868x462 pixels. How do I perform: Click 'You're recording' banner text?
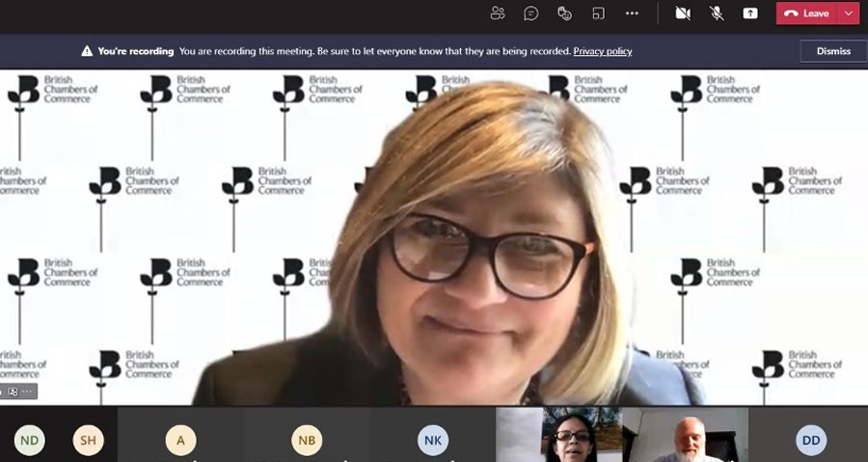tap(136, 51)
